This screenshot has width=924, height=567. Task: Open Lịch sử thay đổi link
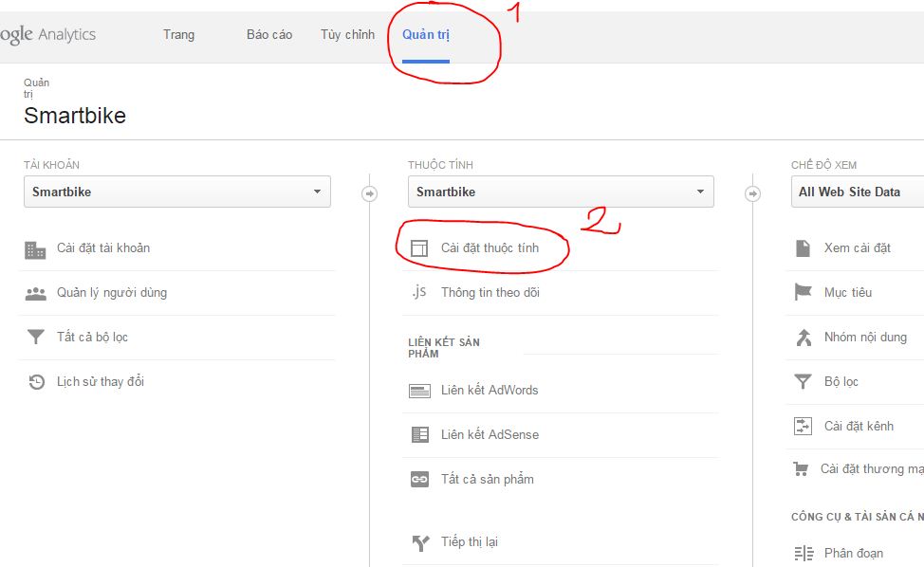pyautogui.click(x=101, y=381)
